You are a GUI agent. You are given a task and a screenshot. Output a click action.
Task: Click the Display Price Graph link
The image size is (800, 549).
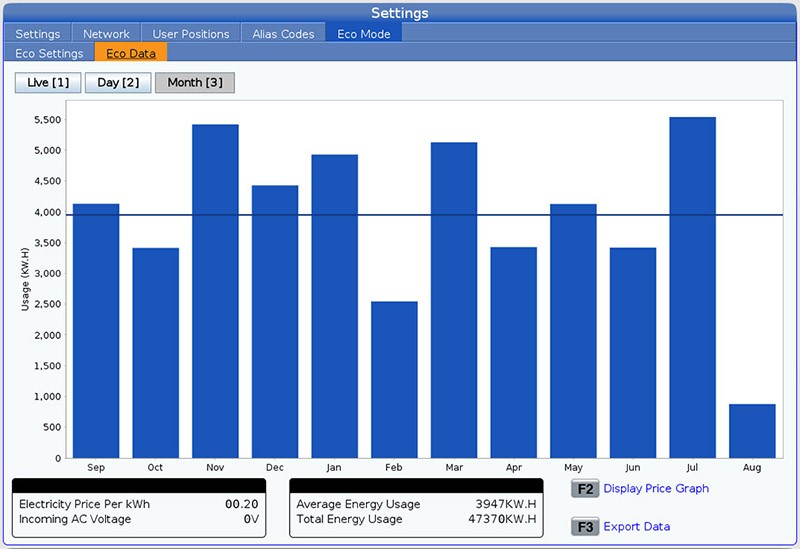656,489
